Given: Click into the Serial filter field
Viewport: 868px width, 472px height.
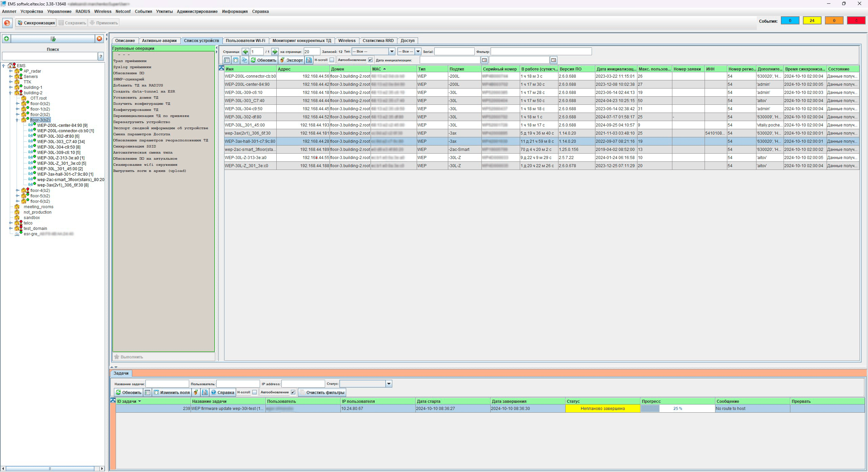Looking at the screenshot, I should [454, 52].
